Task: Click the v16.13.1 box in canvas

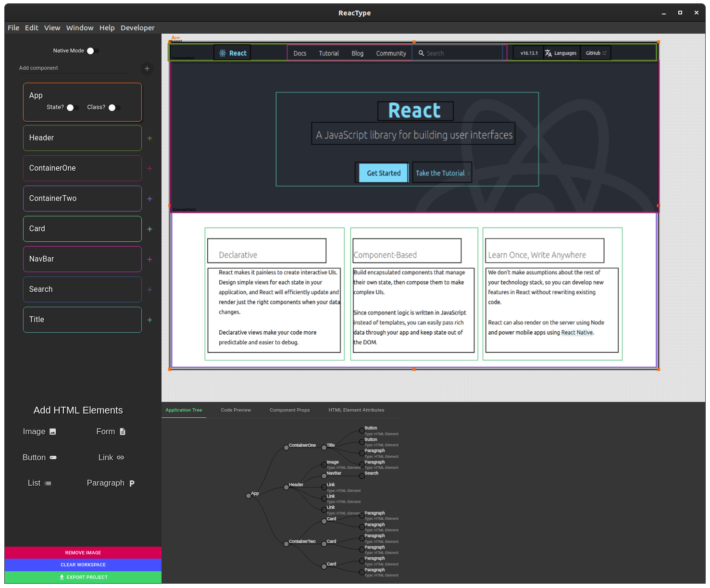Action: [528, 53]
